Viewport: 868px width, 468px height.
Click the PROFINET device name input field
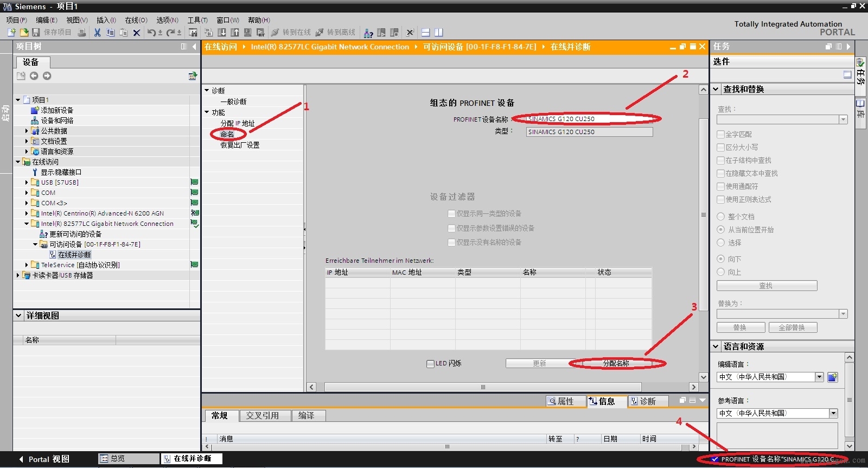589,119
